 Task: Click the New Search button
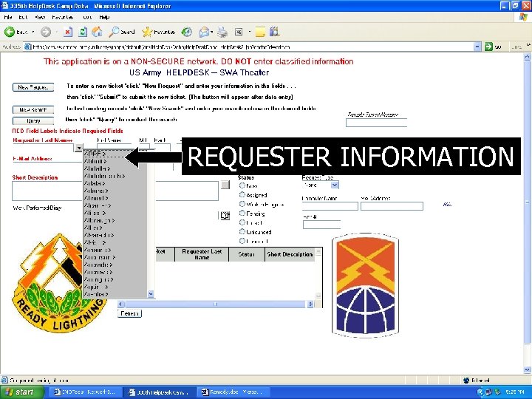[x=33, y=109]
